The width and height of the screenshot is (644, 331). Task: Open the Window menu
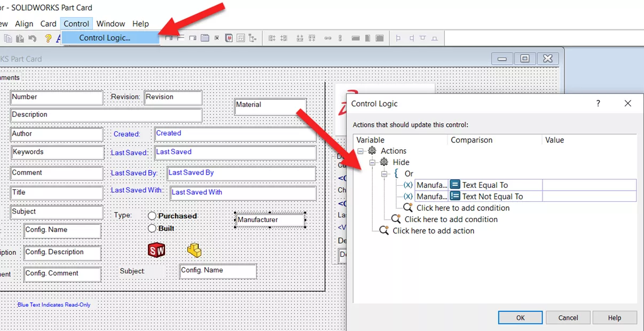point(111,23)
